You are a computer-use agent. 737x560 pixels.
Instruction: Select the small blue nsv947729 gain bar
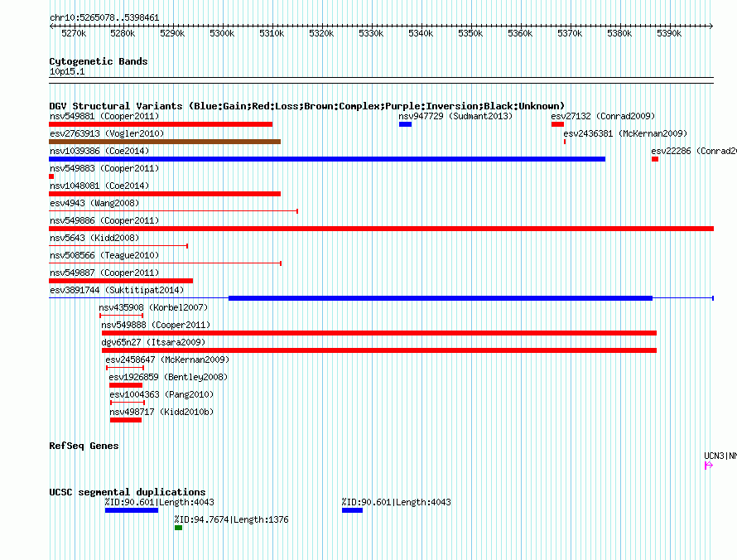tap(405, 124)
